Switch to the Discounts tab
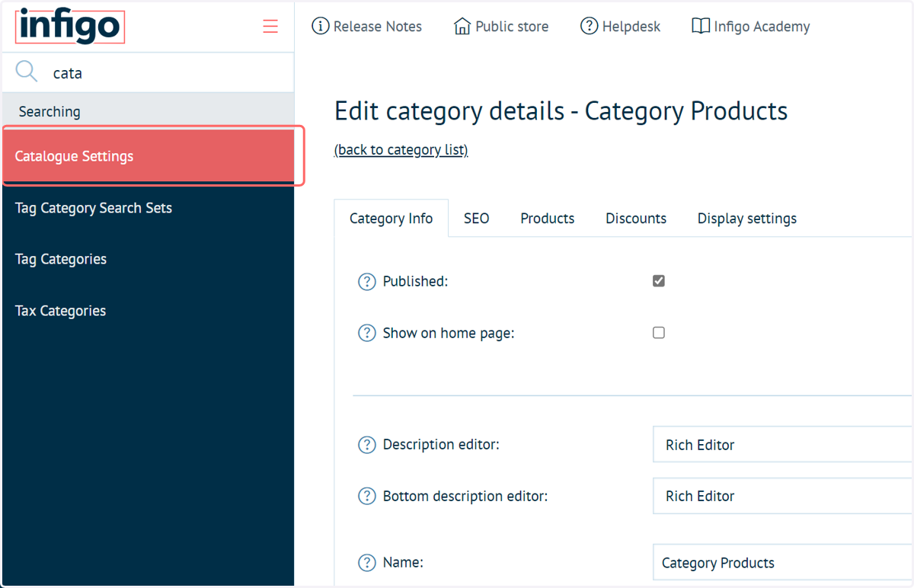Image resolution: width=914 pixels, height=588 pixels. (x=636, y=219)
